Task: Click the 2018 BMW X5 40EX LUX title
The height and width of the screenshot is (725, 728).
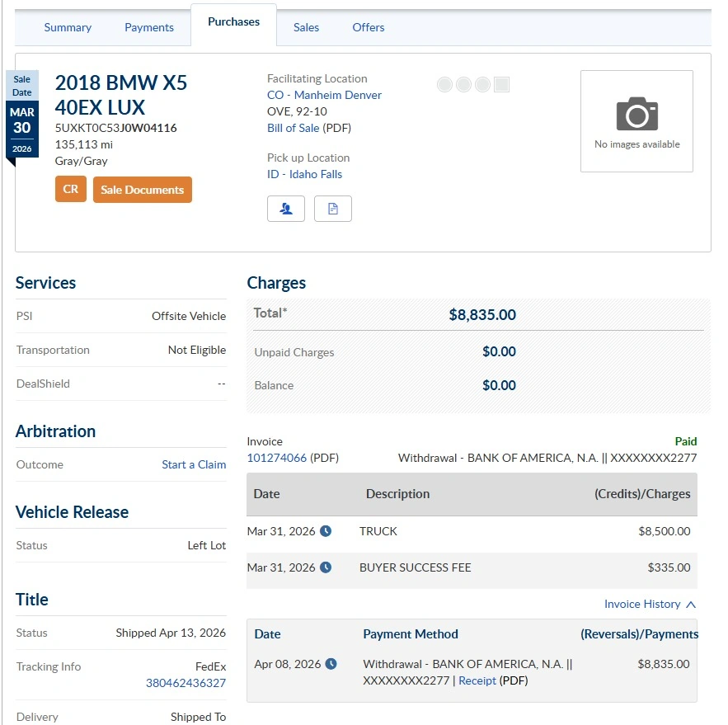Action: click(x=121, y=95)
